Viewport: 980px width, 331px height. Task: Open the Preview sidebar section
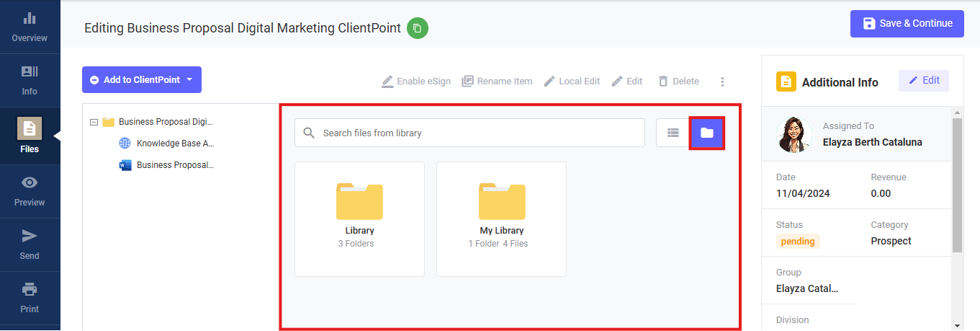pyautogui.click(x=30, y=191)
